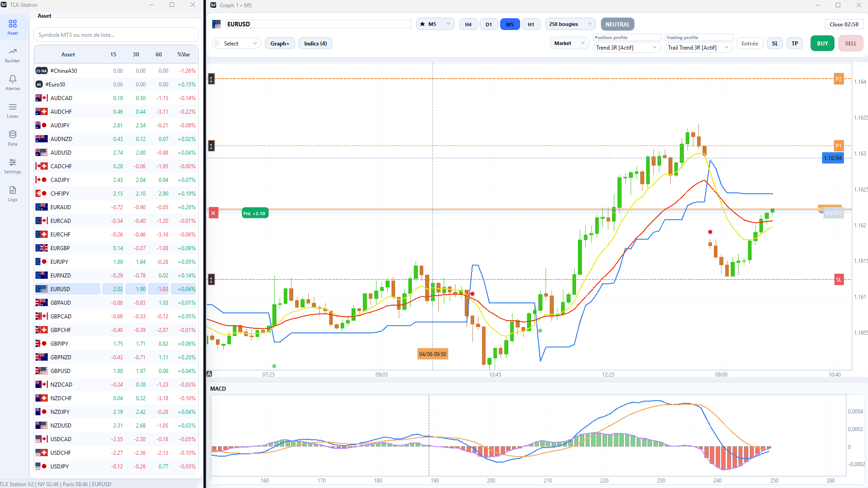Open the 250 bougies dropdown

[x=570, y=24]
